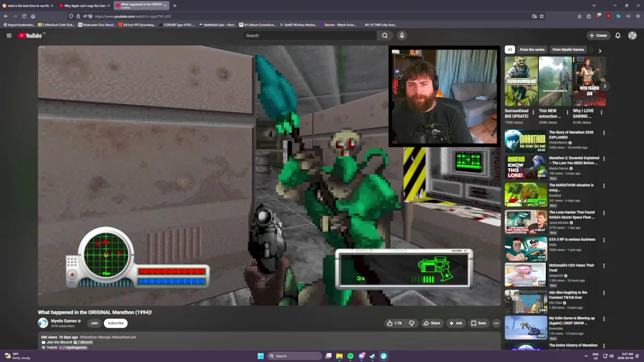Start voice search with the microphone icon
Screen dimensions: 644x362
401,35
